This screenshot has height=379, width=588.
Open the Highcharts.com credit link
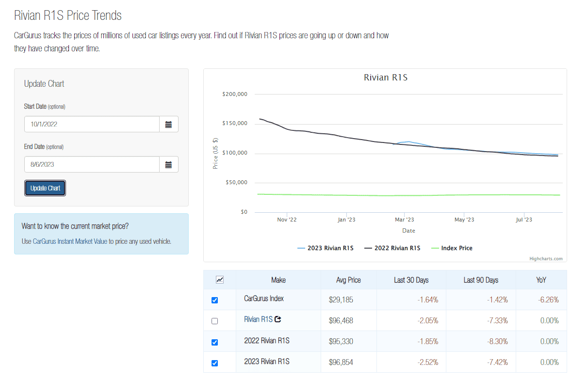click(x=546, y=259)
